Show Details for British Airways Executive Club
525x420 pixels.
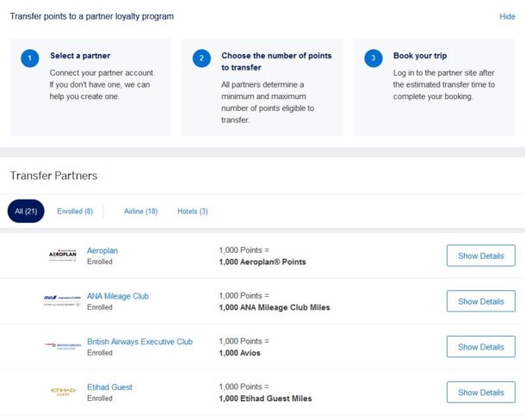(x=480, y=347)
